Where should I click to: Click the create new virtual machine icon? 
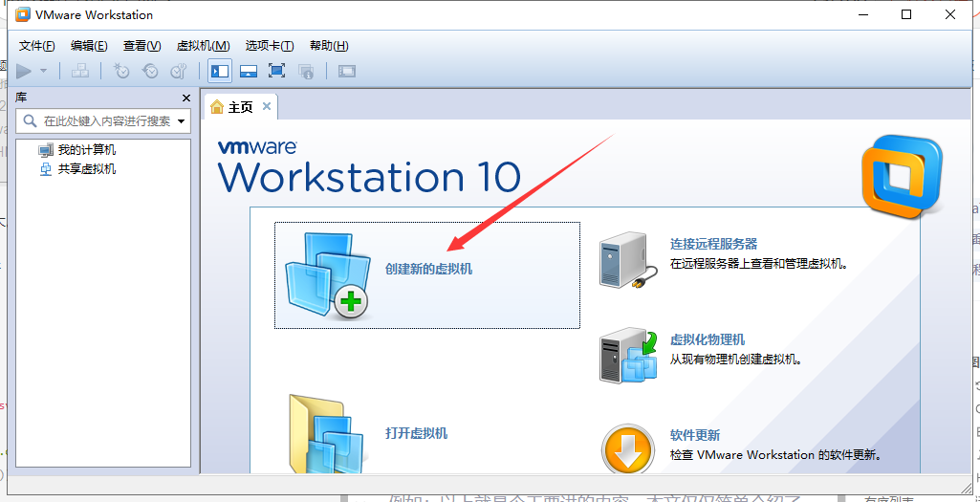(x=327, y=275)
